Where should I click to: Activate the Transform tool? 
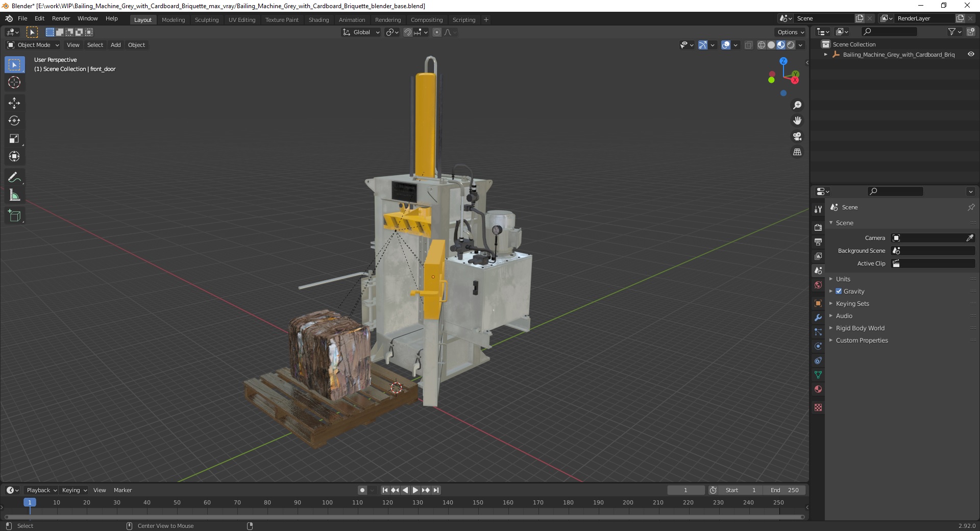(14, 157)
